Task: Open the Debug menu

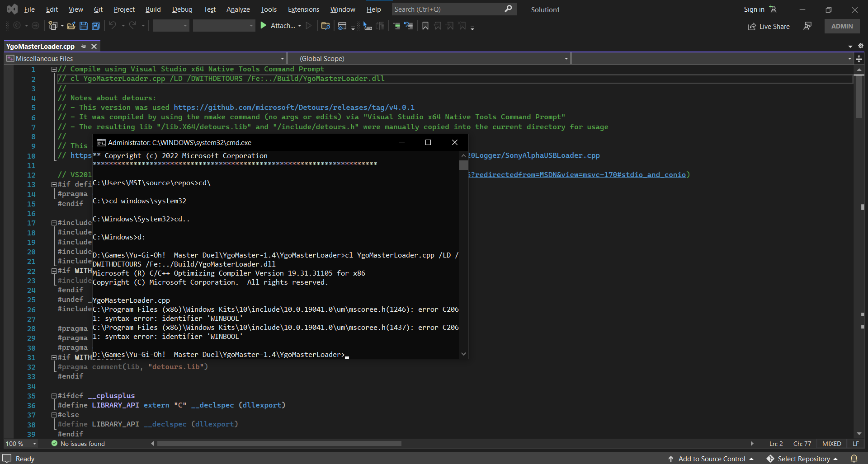Action: pos(182,9)
